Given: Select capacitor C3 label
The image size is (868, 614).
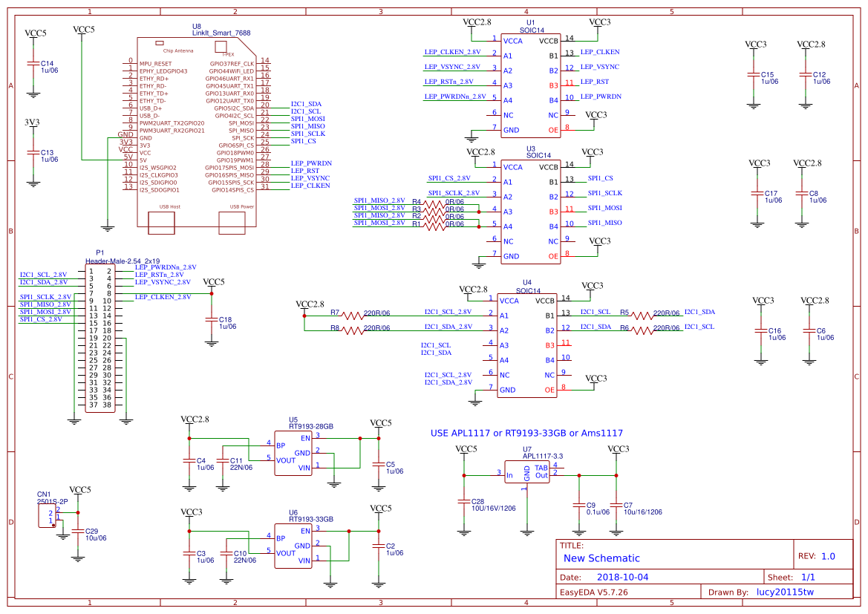Looking at the screenshot, I should [x=206, y=557].
